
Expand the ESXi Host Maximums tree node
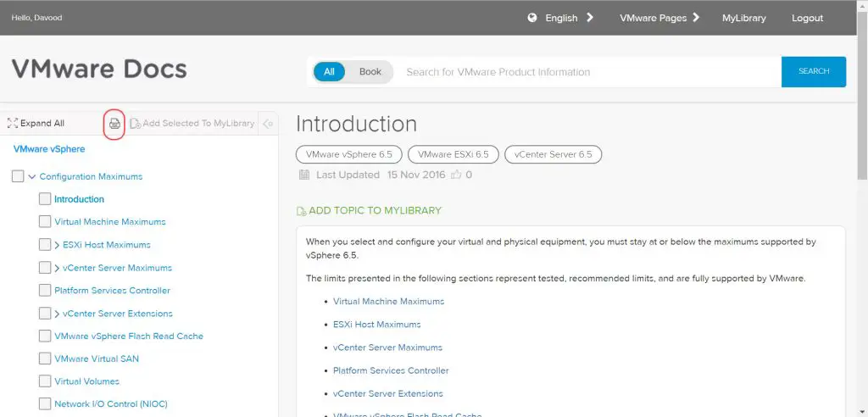(58, 245)
